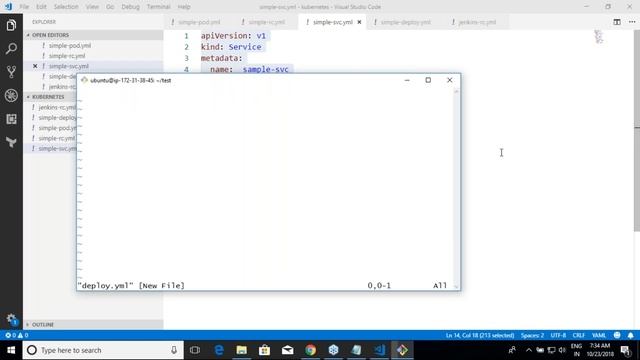Open File Explorer from taskbar
The image size is (640, 360).
[242, 350]
